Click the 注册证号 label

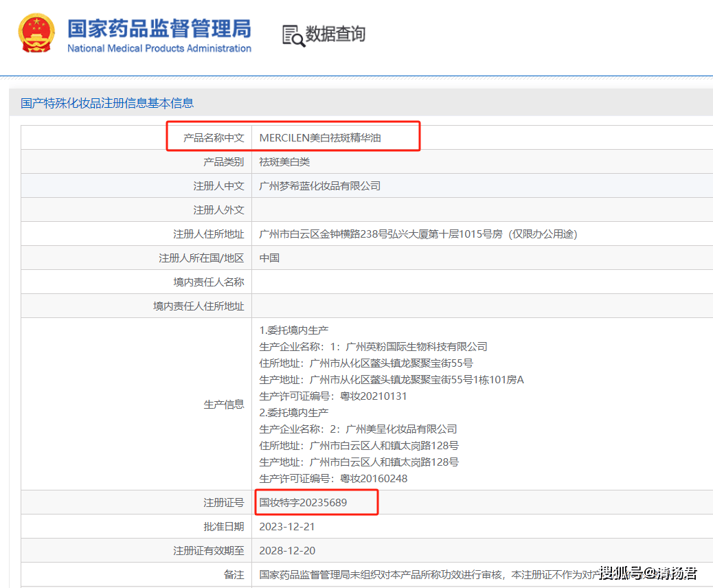tap(224, 503)
